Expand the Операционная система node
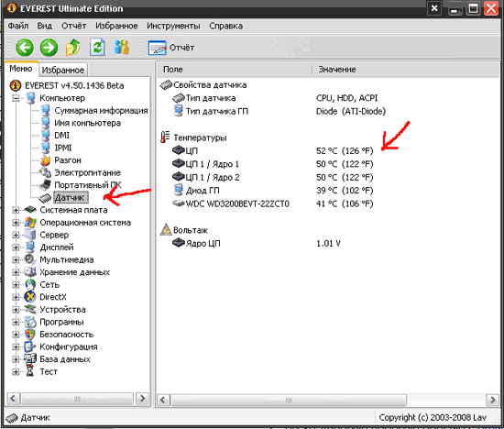This screenshot has width=504, height=429. (x=16, y=223)
